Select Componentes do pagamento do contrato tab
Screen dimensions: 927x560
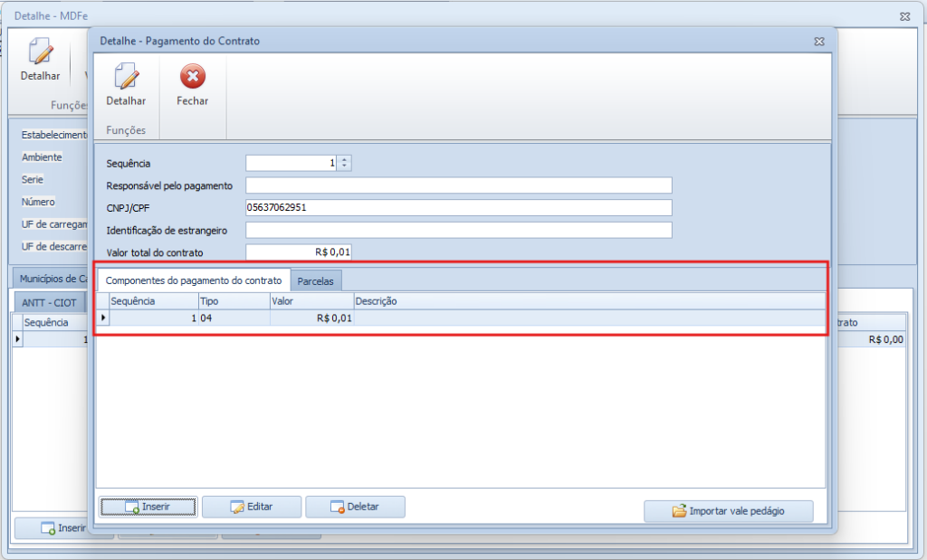pos(194,280)
